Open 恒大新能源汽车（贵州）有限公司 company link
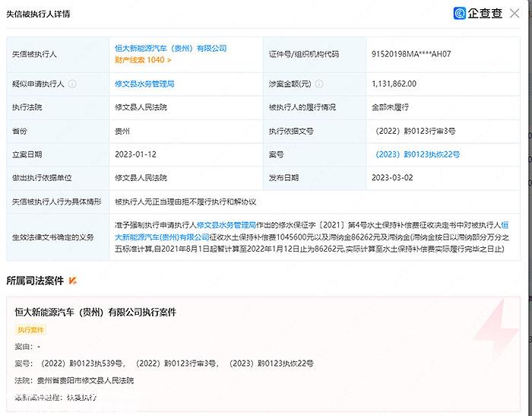The image size is (532, 416). click(x=171, y=48)
